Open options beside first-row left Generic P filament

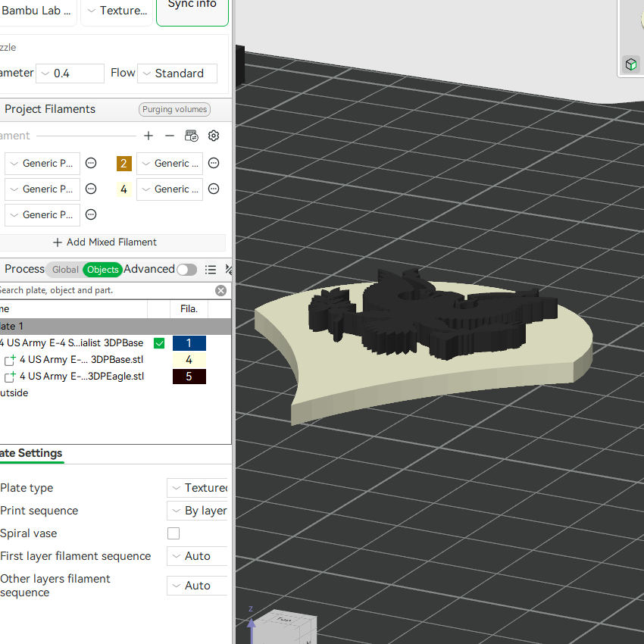coord(91,163)
